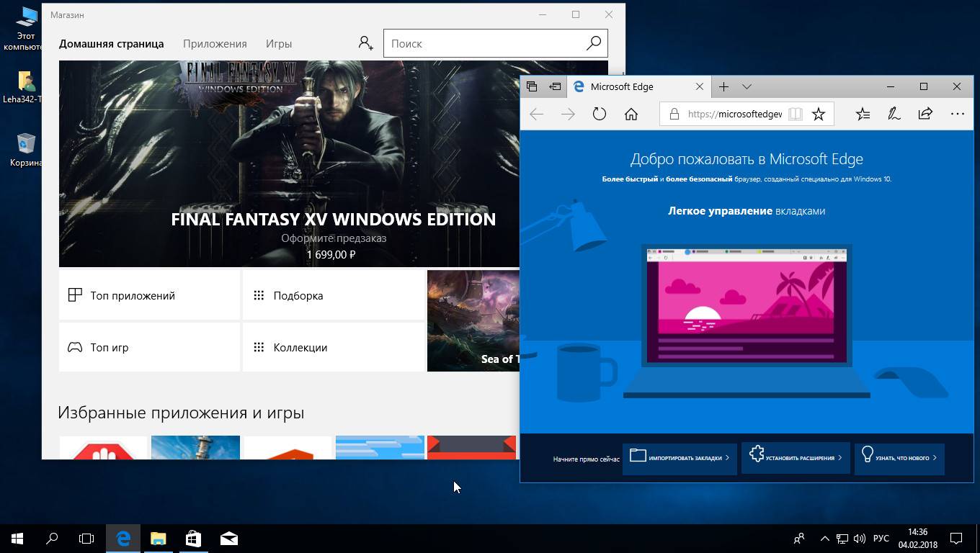
Task: Open the Edge Hub favorites list
Action: point(863,114)
